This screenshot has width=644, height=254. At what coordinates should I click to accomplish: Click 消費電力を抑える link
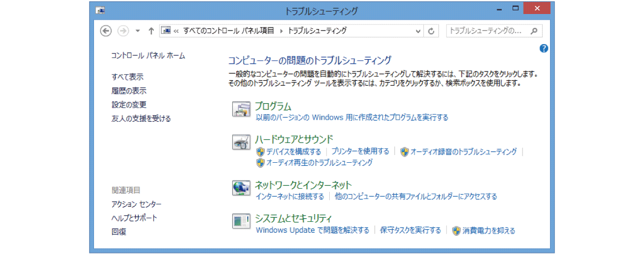click(x=488, y=231)
